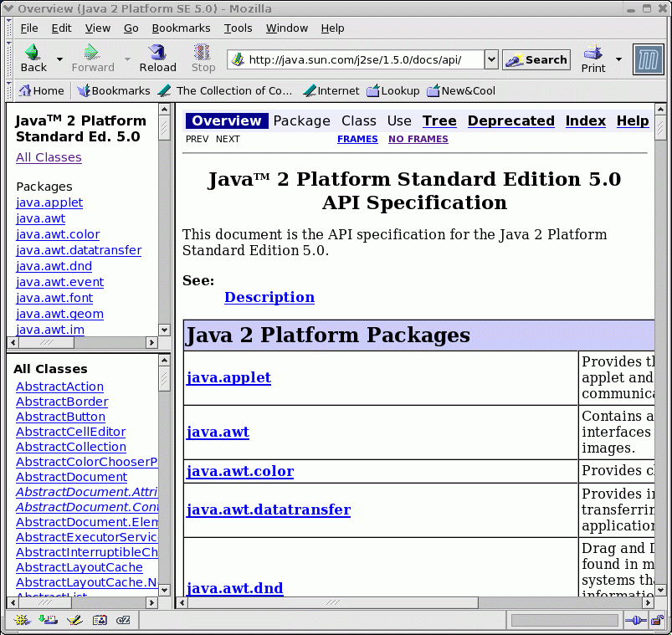Open the AbstractDocument class link

point(72,477)
